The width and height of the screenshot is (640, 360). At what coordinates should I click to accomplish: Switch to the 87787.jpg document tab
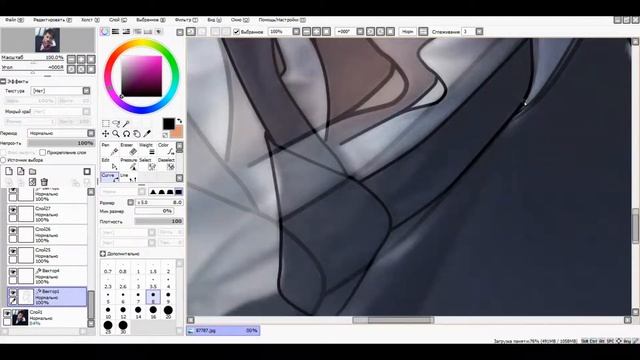tap(223, 331)
